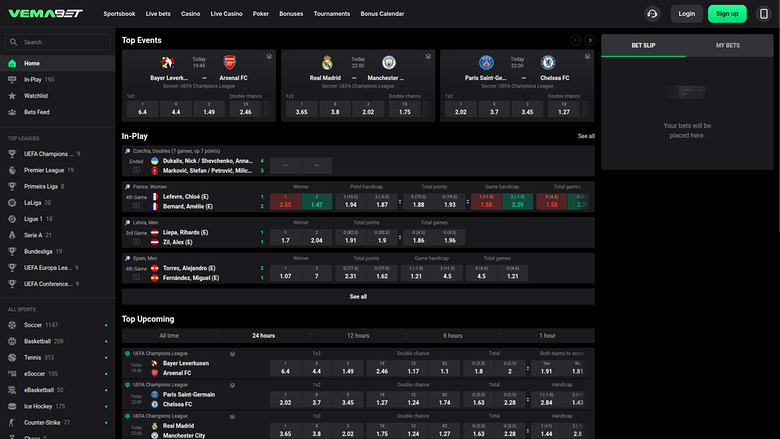The width and height of the screenshot is (780, 439).
Task: Open the support headset icon
Action: [652, 13]
